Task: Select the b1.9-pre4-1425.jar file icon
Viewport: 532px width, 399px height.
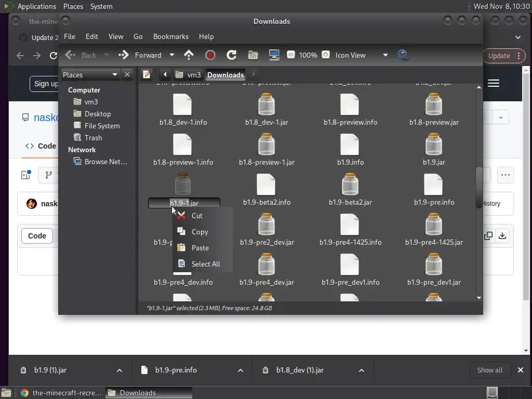Action: click(434, 224)
